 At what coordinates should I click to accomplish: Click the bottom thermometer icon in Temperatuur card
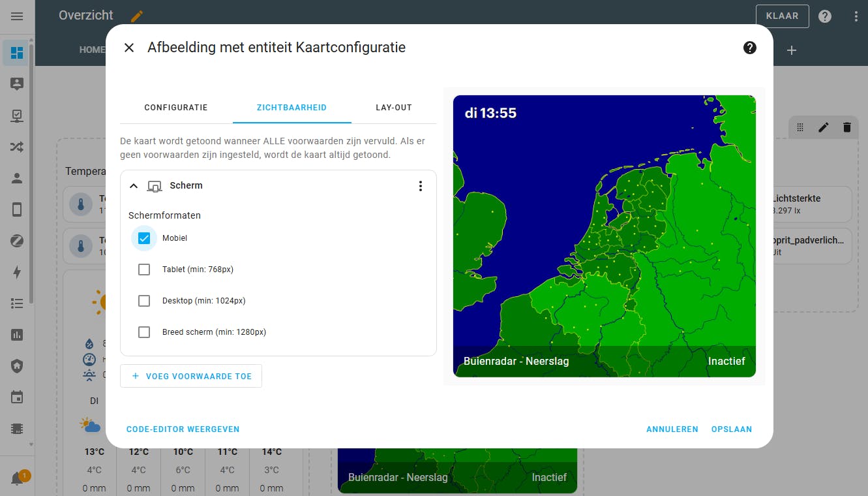(x=80, y=246)
